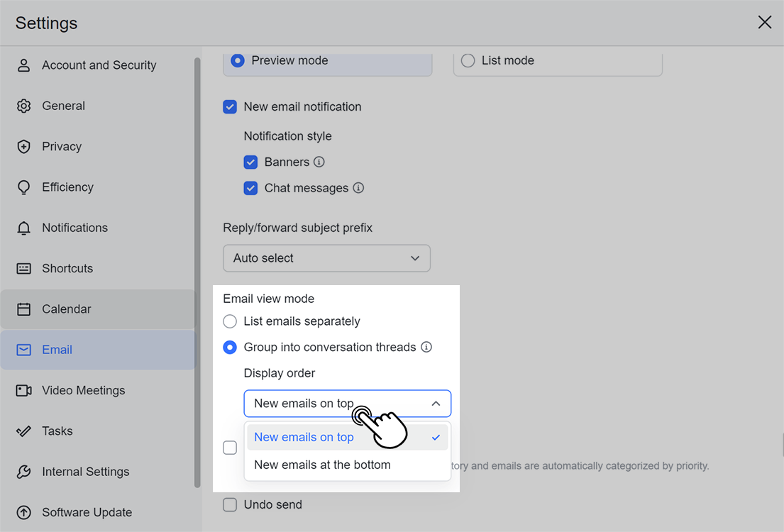The image size is (784, 532).
Task: Click the Notification style label
Action: 287,136
